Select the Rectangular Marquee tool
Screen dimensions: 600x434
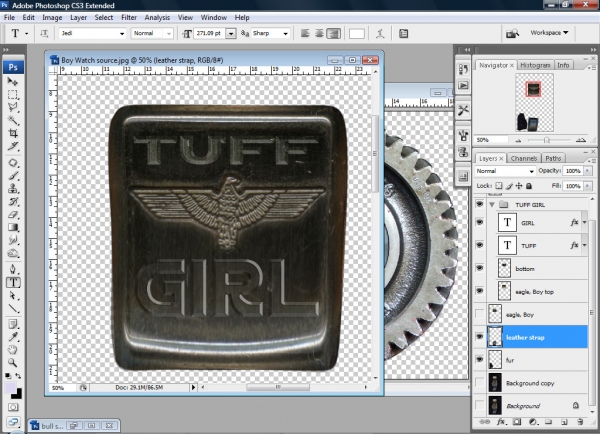[x=13, y=95]
